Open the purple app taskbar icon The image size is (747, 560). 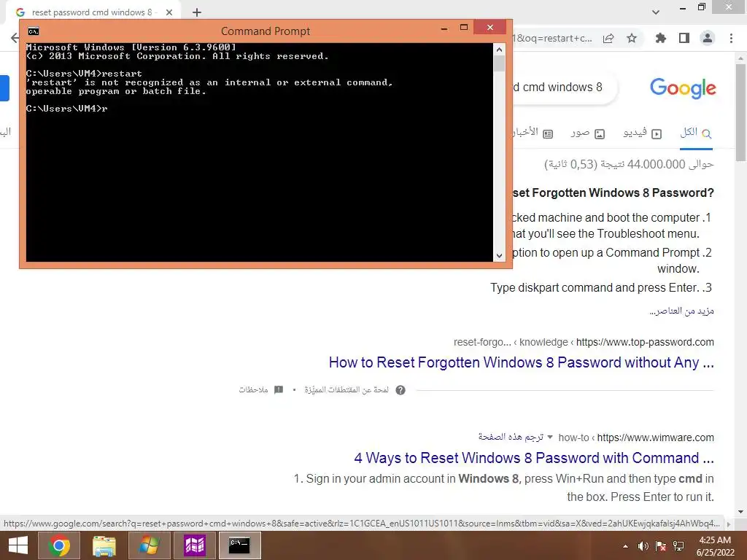point(194,545)
